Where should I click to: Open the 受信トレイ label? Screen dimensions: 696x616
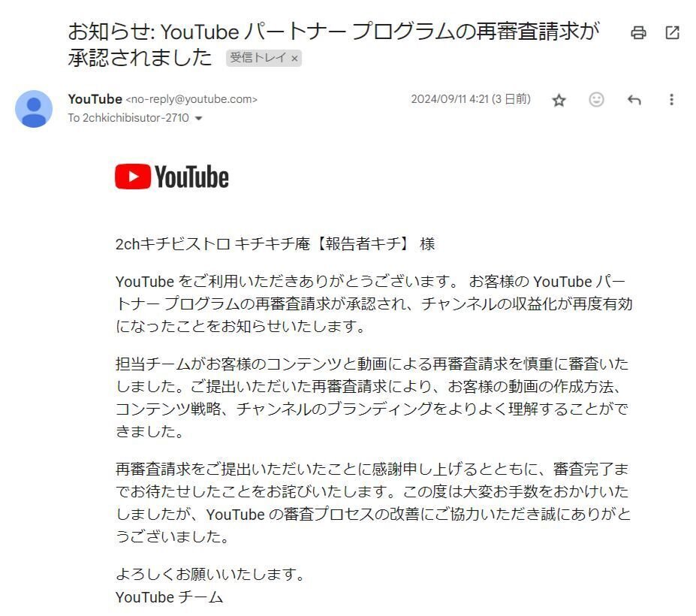coord(258,58)
